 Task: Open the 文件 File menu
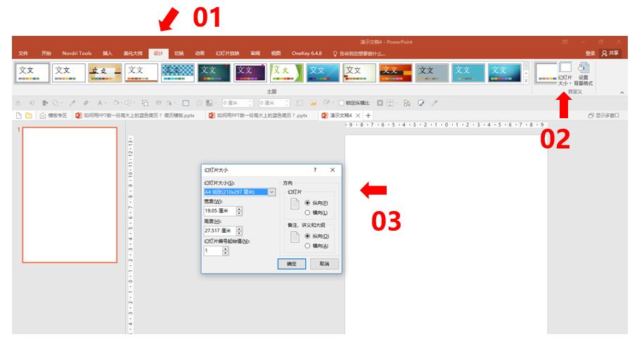pos(23,53)
